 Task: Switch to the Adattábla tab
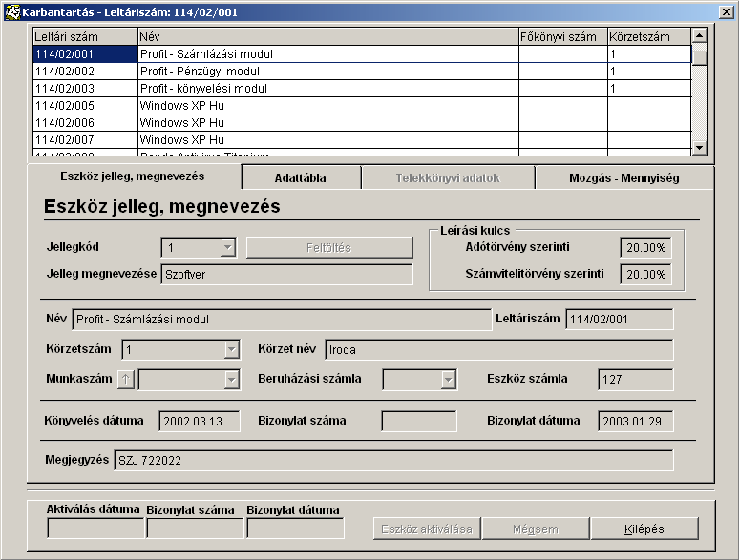(x=301, y=178)
